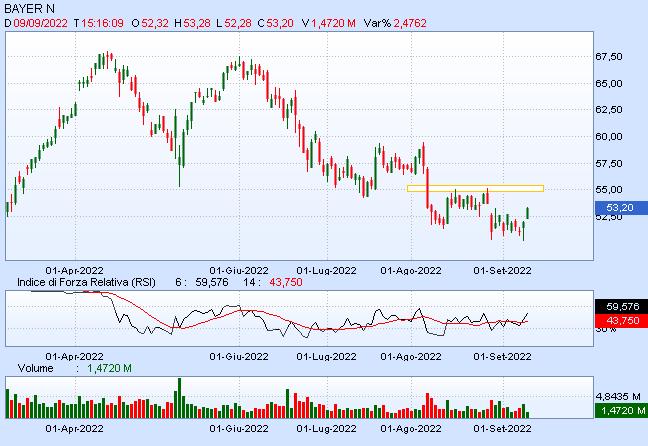Image resolution: width=648 pixels, height=446 pixels.
Task: Click the 55,00 price axis label
Action: (609, 190)
